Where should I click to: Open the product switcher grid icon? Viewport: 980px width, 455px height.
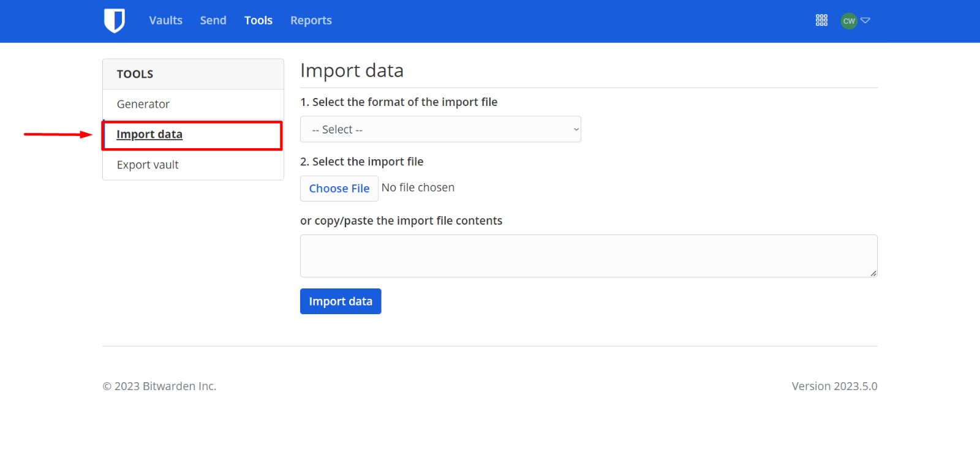point(821,21)
